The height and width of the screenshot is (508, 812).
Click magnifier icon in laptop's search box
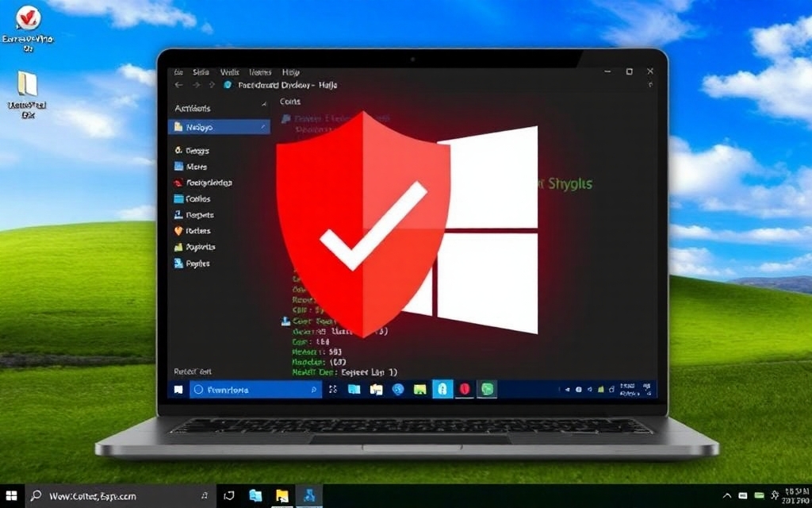314,389
